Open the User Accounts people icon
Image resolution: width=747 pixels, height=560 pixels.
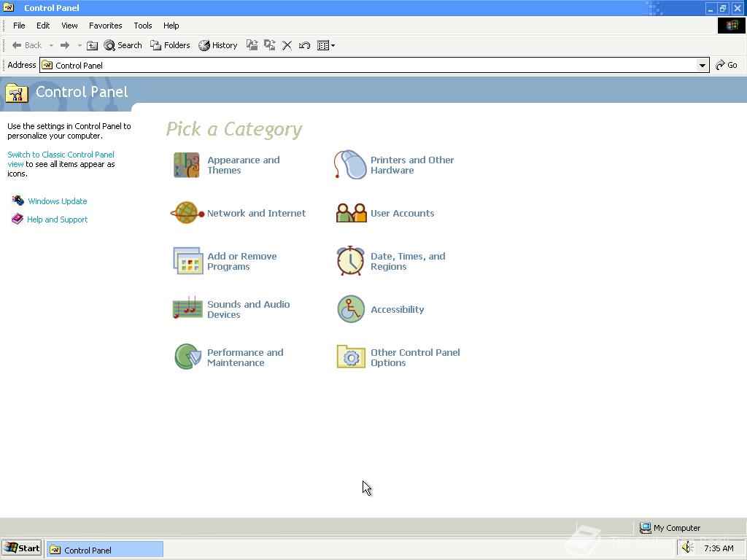coord(351,213)
